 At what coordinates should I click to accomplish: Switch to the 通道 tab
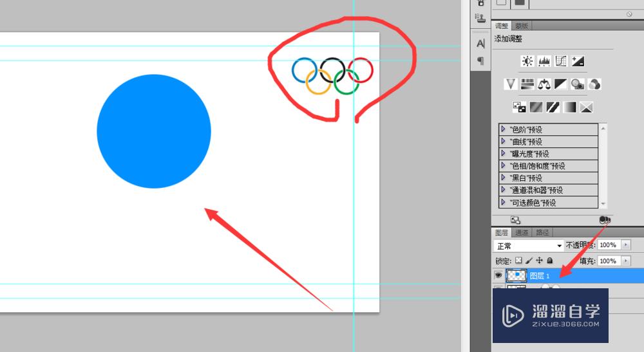pyautogui.click(x=522, y=232)
